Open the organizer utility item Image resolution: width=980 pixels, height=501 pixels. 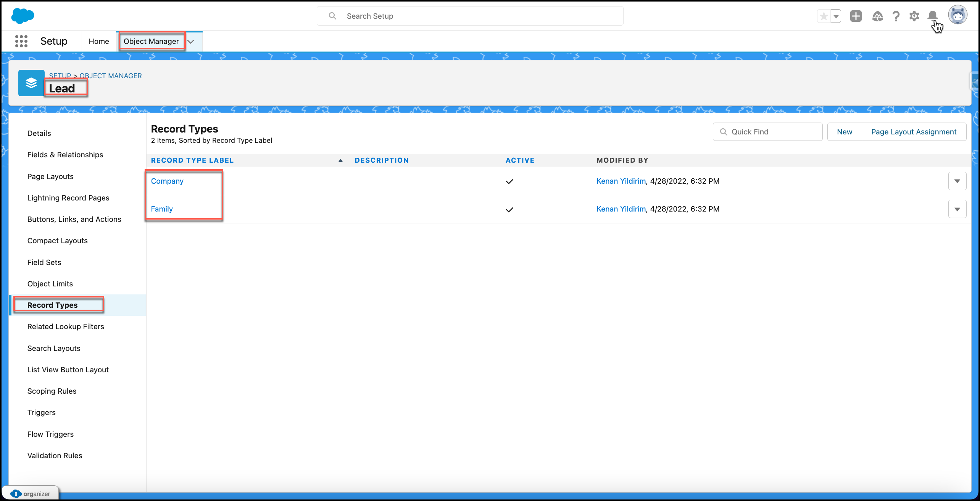pyautogui.click(x=31, y=493)
